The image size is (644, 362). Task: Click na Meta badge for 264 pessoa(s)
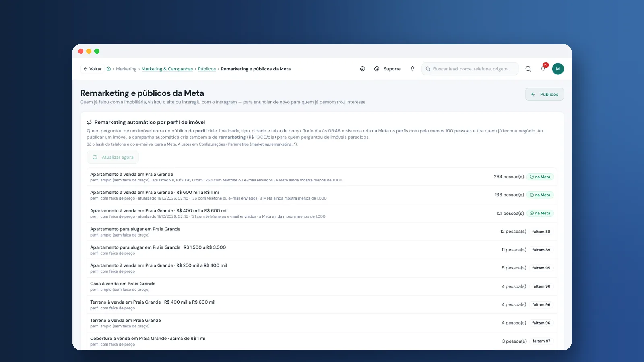click(x=540, y=177)
